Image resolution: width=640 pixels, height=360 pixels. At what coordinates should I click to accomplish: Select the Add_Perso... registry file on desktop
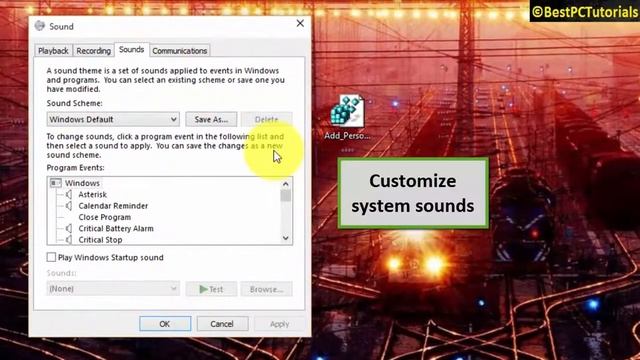pos(347,117)
